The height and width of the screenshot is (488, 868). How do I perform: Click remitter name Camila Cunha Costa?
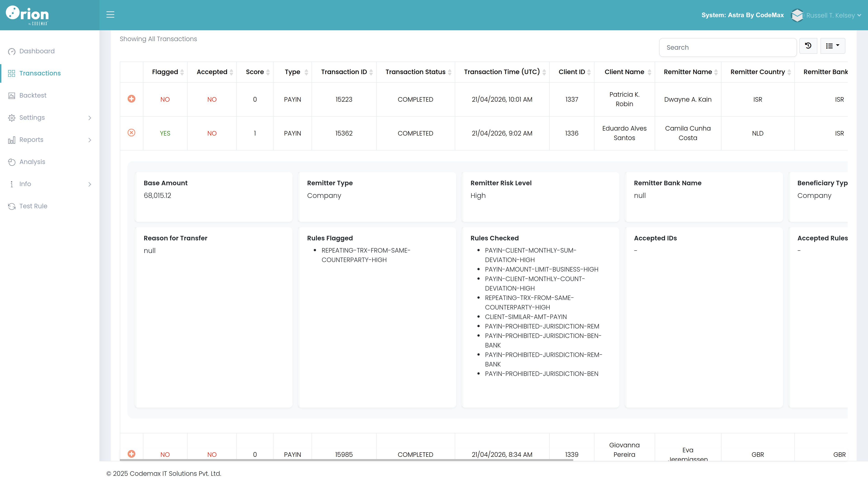[x=688, y=133]
